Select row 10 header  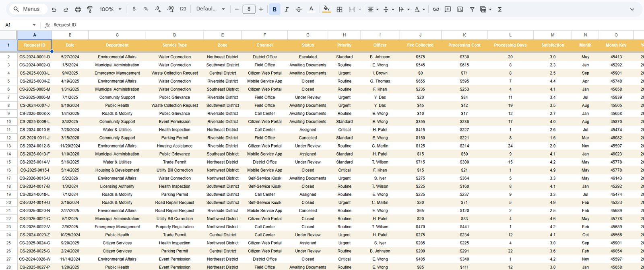(8, 121)
